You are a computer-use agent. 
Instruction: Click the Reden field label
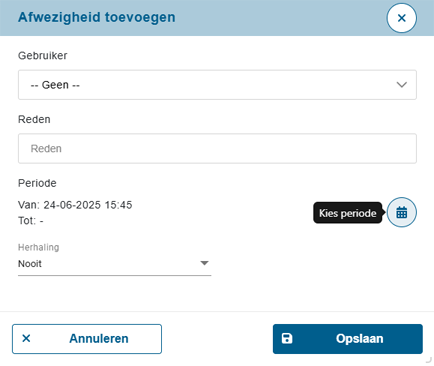[x=34, y=119]
